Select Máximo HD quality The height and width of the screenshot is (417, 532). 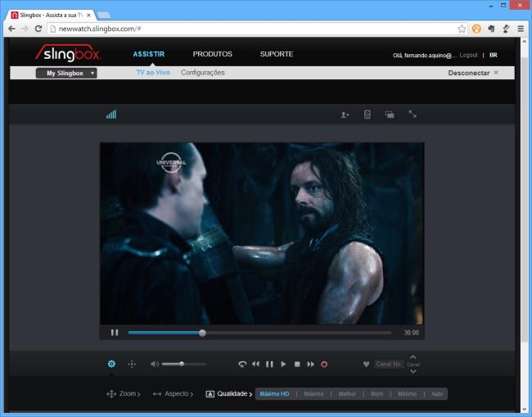[x=274, y=394]
